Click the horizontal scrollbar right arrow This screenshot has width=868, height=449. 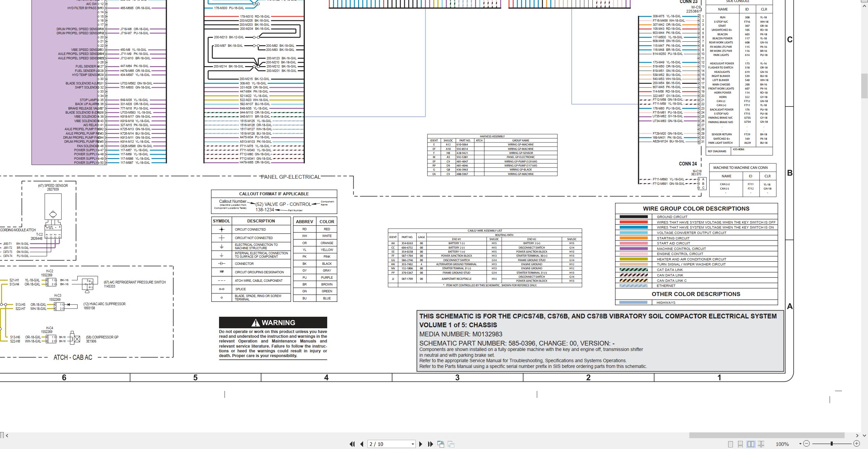(857, 435)
